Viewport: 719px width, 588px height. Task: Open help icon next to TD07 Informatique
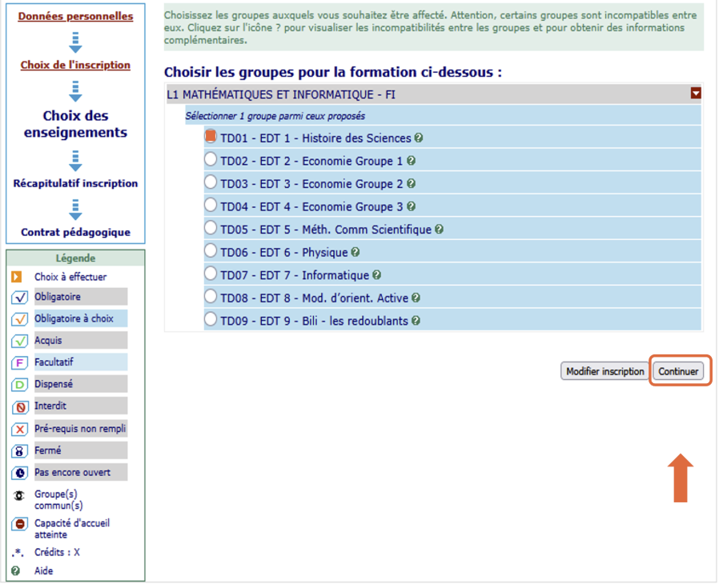pos(376,275)
